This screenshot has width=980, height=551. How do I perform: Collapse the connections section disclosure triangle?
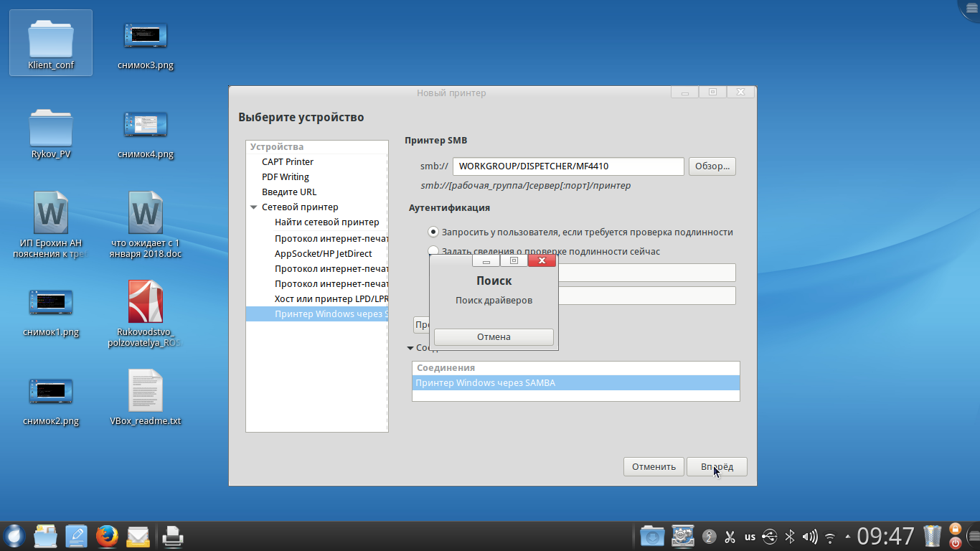click(x=410, y=348)
